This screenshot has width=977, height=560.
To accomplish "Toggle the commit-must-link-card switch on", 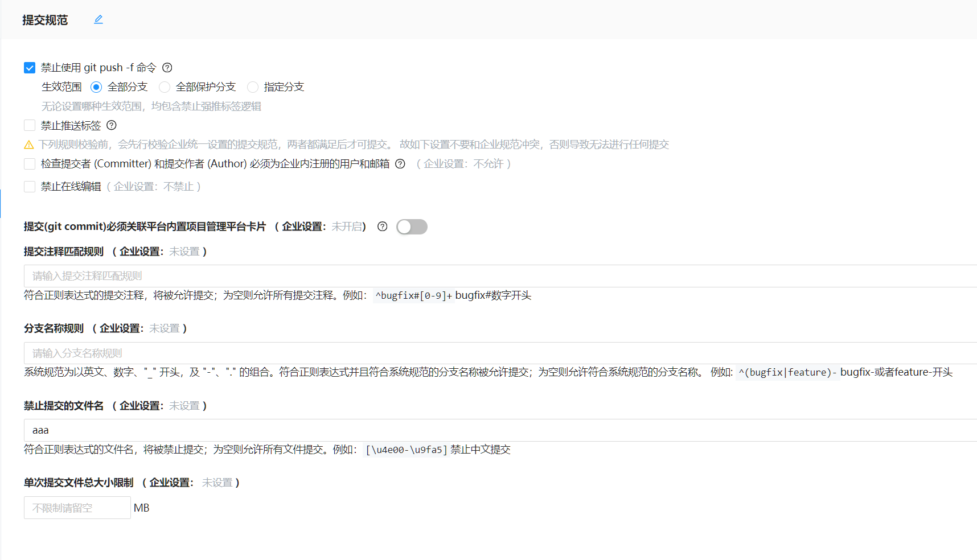I will (x=412, y=227).
